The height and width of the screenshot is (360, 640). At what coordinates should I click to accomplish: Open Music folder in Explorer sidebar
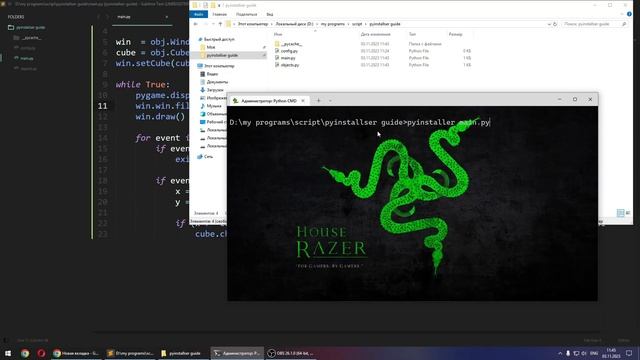(211, 106)
